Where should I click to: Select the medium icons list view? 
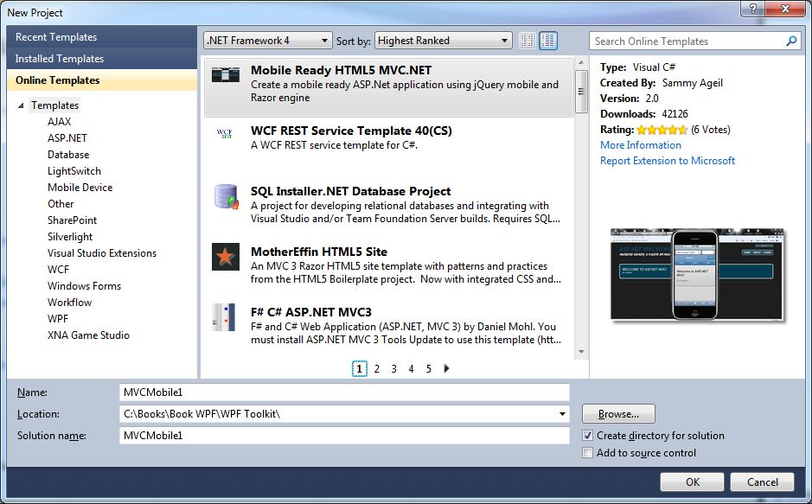[x=548, y=40]
